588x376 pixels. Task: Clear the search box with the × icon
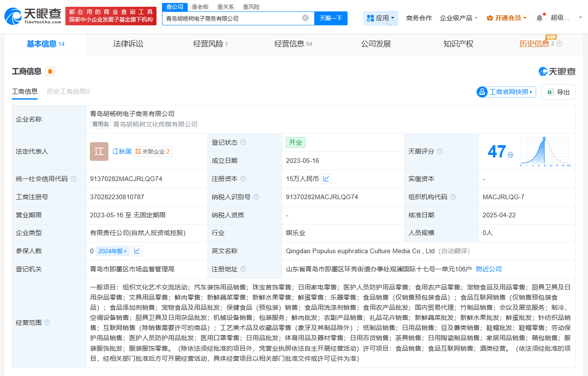coord(305,18)
